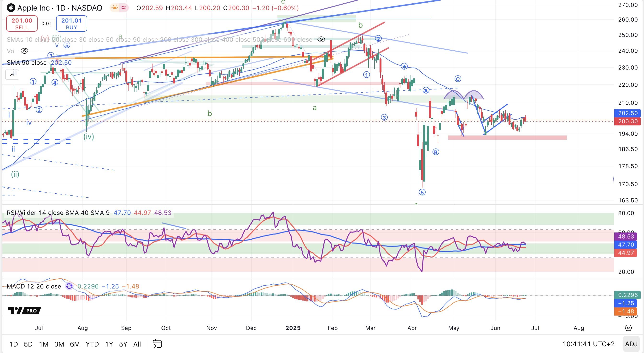Click the 202.50 blue price axis label

[628, 113]
